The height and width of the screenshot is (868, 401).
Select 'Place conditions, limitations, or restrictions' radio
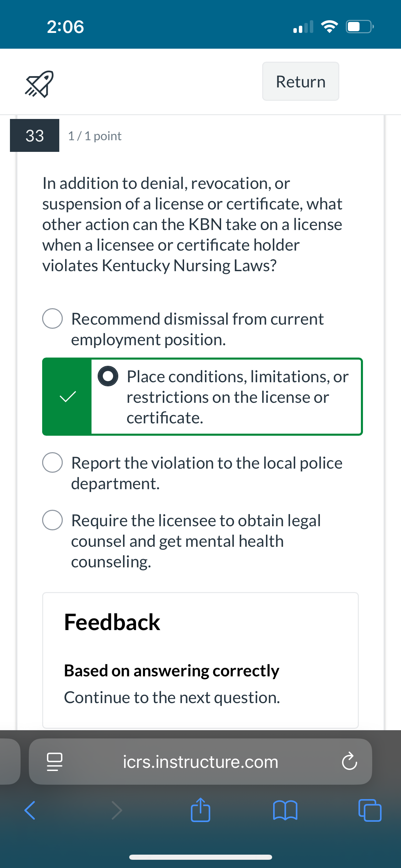(x=108, y=376)
